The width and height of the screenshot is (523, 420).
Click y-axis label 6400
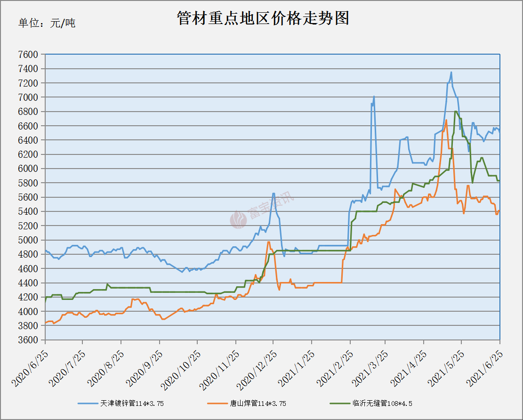click(28, 140)
